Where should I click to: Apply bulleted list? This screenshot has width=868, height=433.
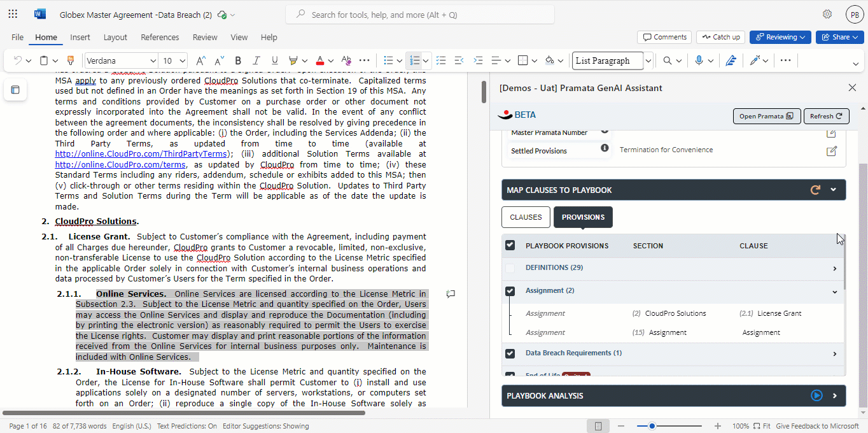pos(388,60)
